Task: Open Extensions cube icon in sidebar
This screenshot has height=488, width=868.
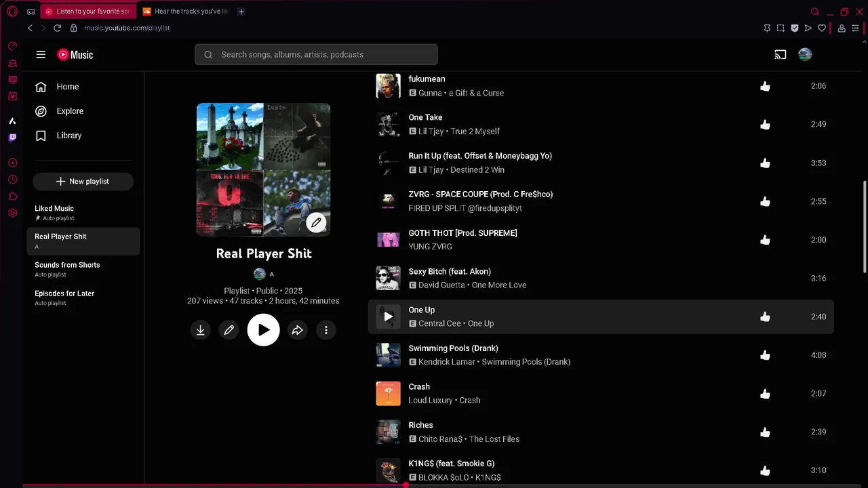Action: point(12,197)
